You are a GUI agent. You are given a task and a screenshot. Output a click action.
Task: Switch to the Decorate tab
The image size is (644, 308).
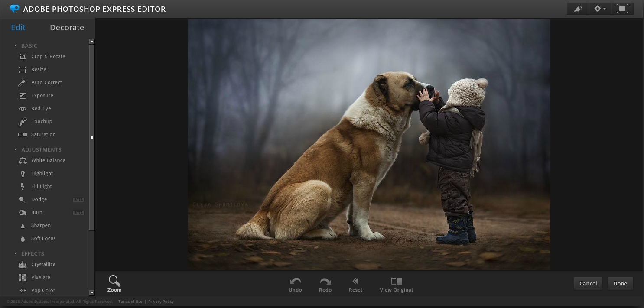(67, 27)
